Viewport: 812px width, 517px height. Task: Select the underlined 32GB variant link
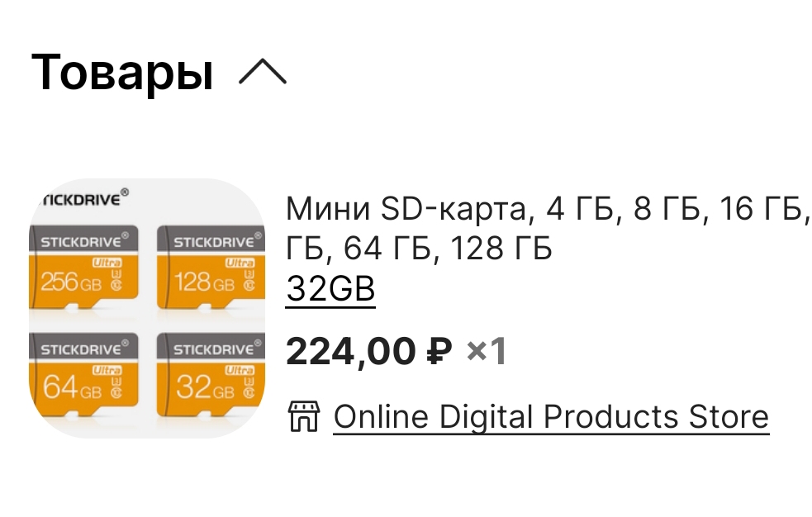click(x=330, y=289)
